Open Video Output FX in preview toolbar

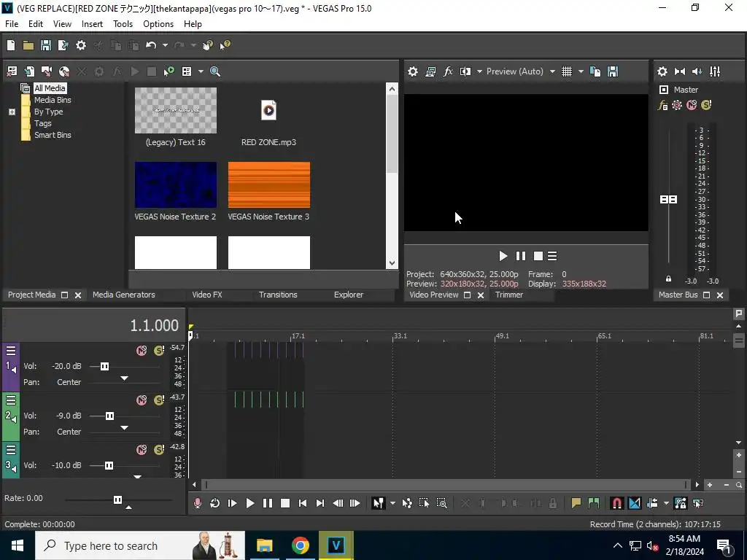(448, 71)
